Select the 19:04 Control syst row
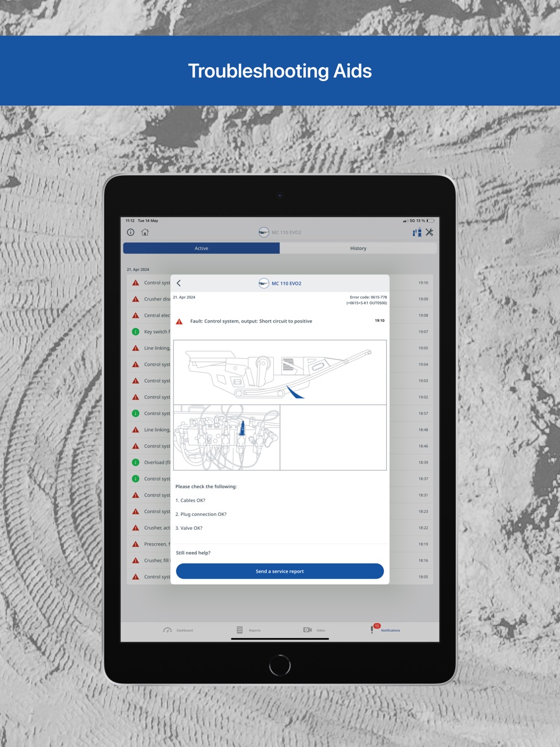560x747 pixels. pos(280,365)
